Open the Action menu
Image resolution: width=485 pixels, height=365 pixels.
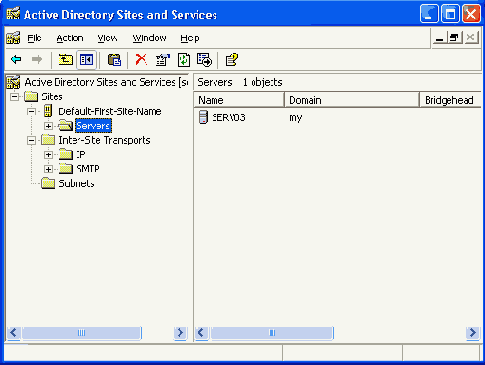pyautogui.click(x=70, y=38)
